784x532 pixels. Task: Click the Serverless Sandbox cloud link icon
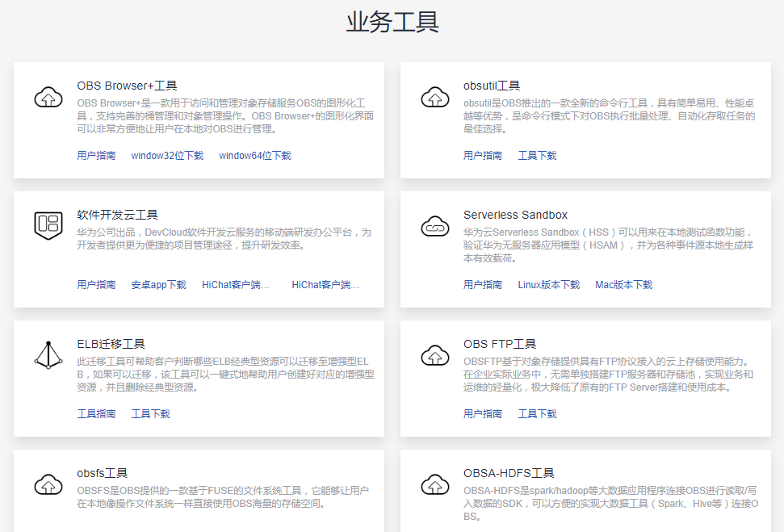pyautogui.click(x=435, y=226)
